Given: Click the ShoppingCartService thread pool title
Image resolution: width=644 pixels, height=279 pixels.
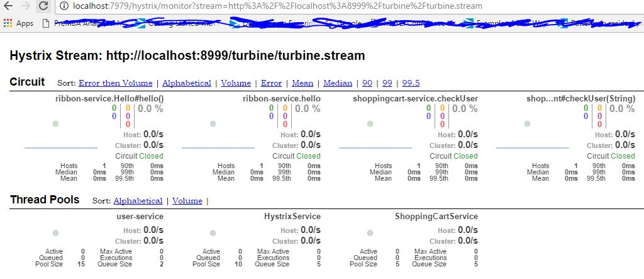Looking at the screenshot, I should (x=436, y=217).
